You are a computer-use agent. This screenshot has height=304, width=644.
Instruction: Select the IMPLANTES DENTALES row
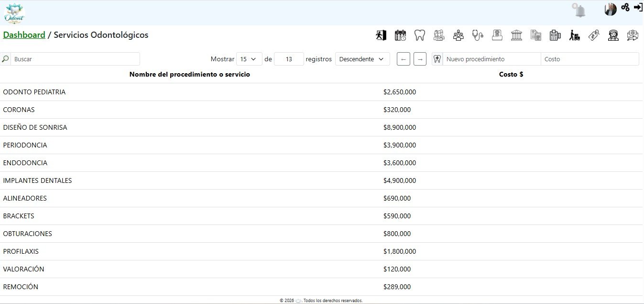coord(37,180)
